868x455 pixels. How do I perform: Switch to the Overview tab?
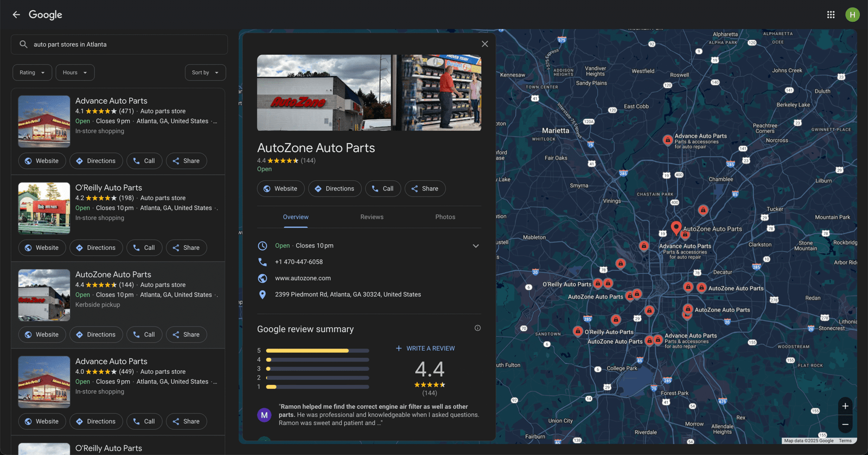tap(296, 217)
